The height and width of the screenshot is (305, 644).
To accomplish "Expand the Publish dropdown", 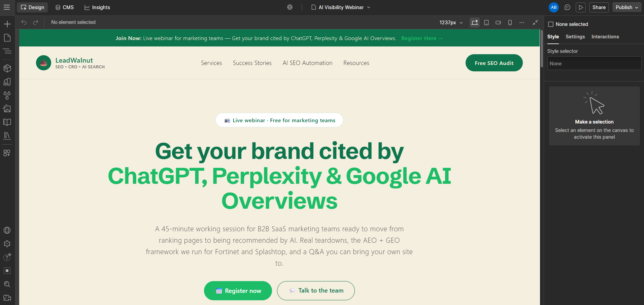I will 627,7.
